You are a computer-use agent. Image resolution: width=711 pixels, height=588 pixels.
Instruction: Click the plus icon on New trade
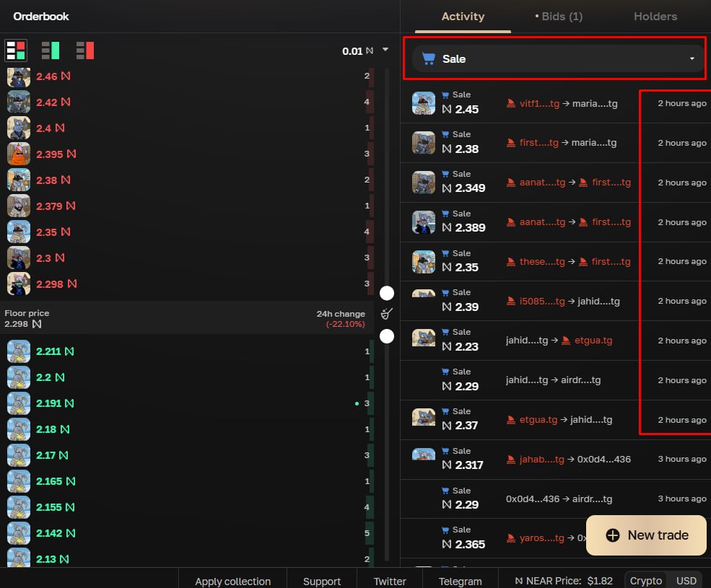point(613,535)
